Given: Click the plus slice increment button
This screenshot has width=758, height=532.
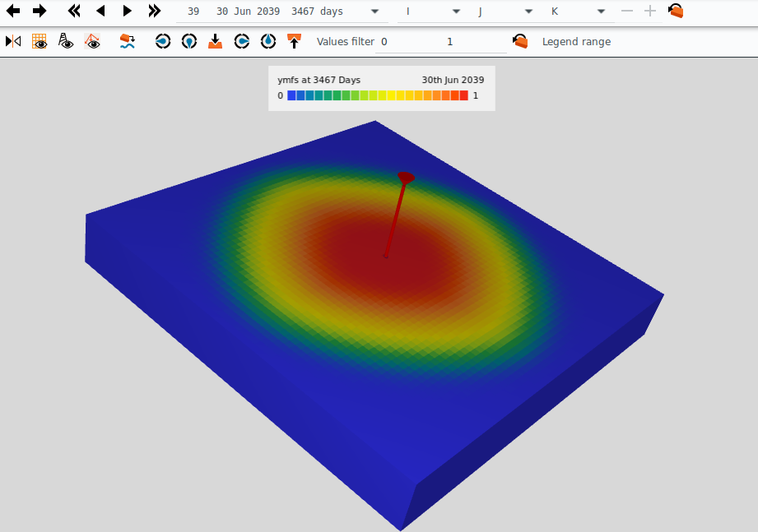Looking at the screenshot, I should [650, 12].
